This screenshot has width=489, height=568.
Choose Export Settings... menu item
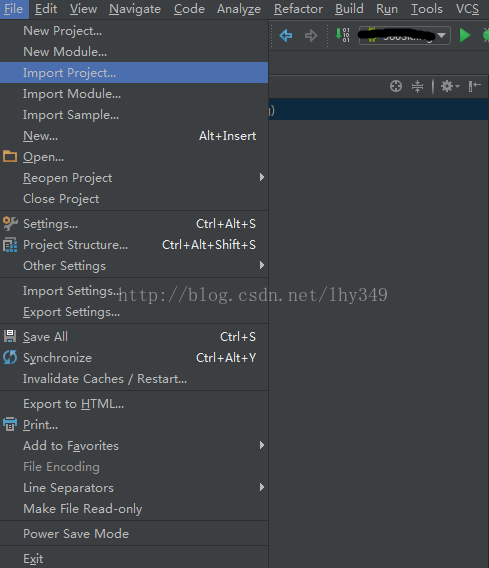(134, 312)
